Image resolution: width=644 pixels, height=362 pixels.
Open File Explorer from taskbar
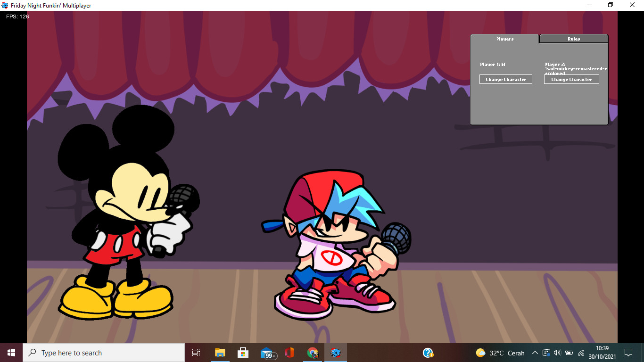pos(220,353)
